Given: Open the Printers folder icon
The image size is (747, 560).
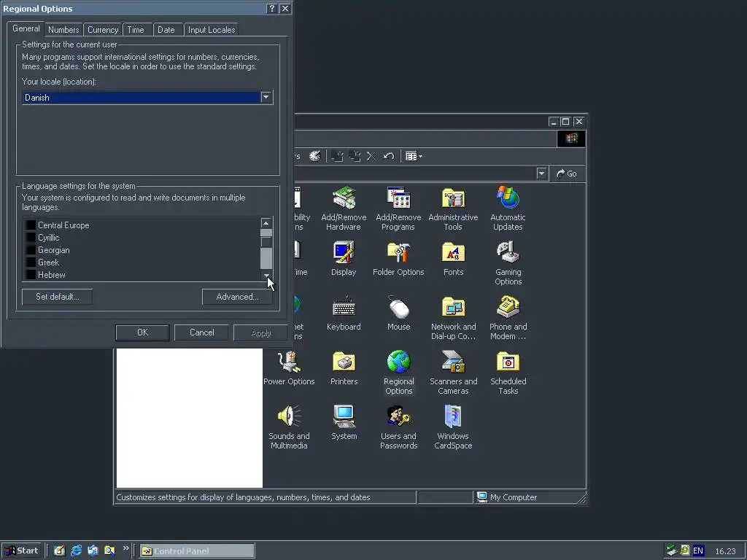Looking at the screenshot, I should pos(344,368).
